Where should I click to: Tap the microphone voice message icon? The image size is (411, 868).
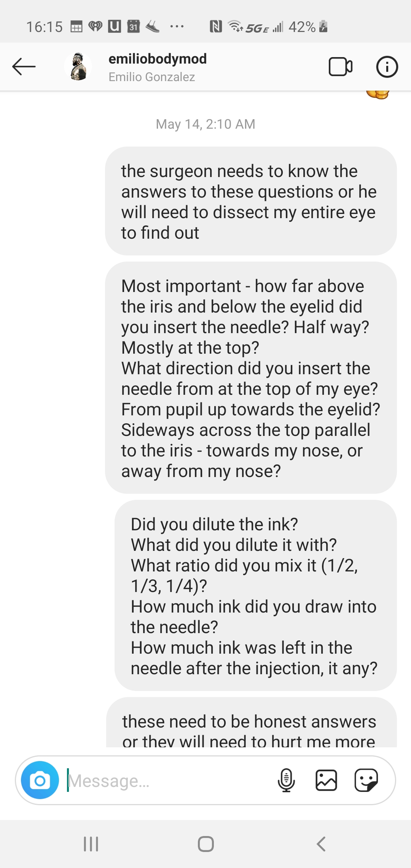(x=286, y=780)
